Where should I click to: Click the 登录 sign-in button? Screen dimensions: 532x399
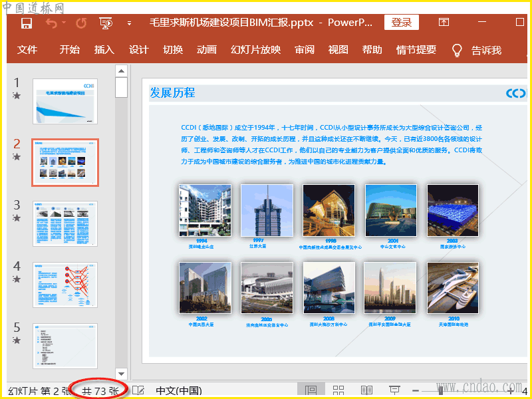click(402, 23)
